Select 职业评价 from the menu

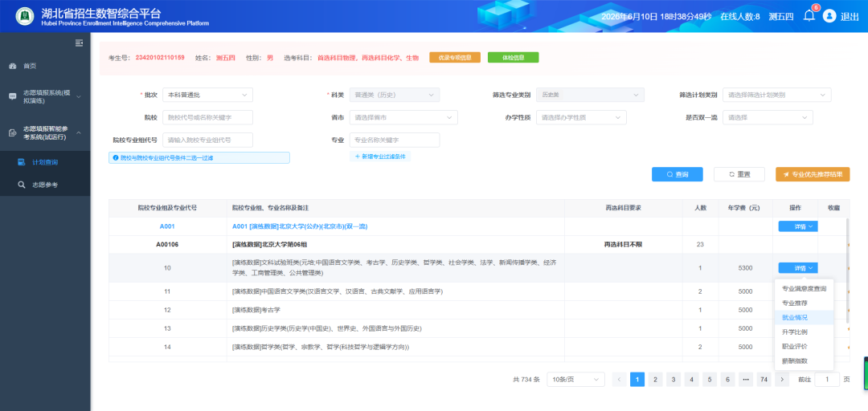click(804, 346)
